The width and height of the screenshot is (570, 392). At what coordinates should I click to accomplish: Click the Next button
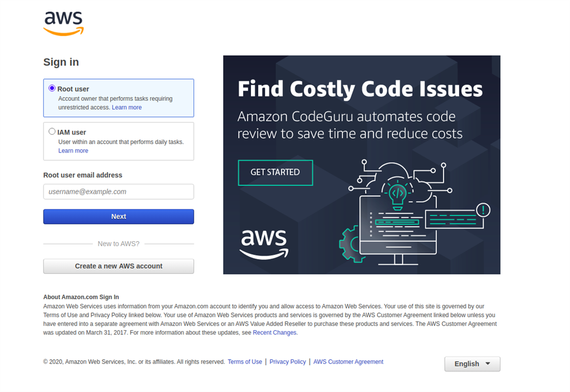click(119, 217)
